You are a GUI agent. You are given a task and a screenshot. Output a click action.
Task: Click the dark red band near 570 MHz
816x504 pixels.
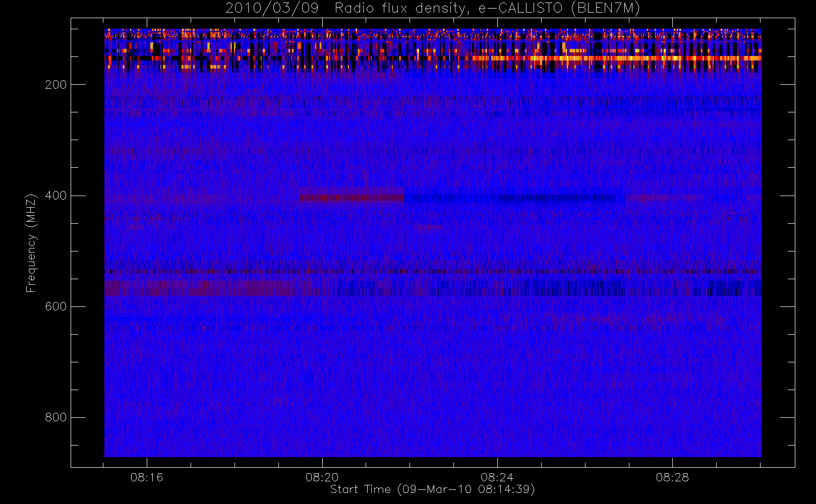[199, 289]
